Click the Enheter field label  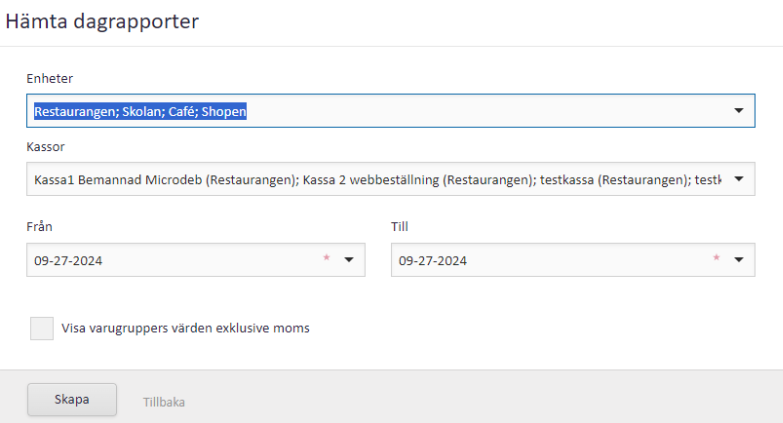click(x=49, y=78)
